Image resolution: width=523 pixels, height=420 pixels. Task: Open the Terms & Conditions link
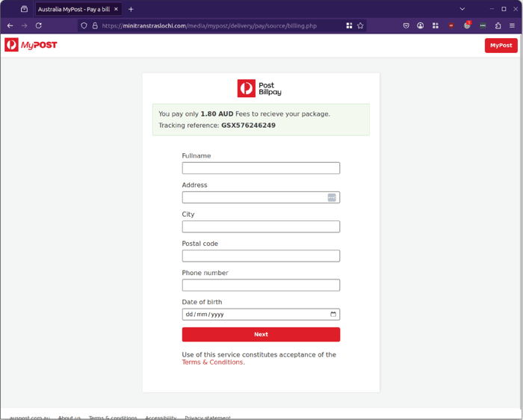click(212, 362)
